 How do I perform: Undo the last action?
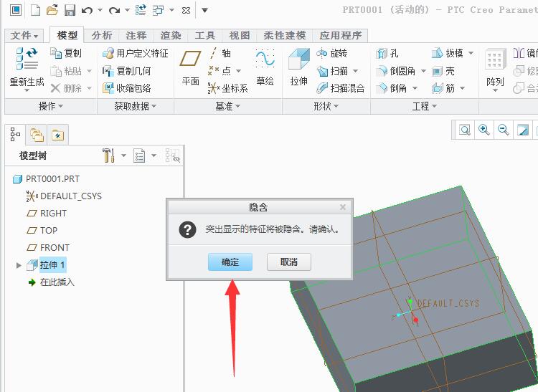pos(87,10)
